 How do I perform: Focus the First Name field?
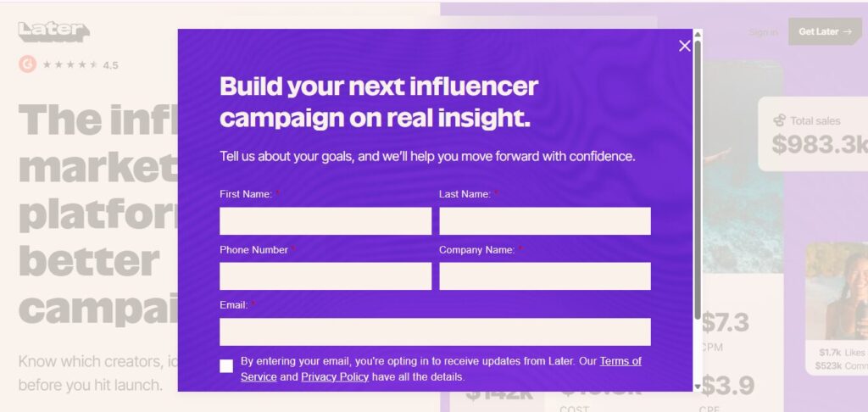pos(325,221)
